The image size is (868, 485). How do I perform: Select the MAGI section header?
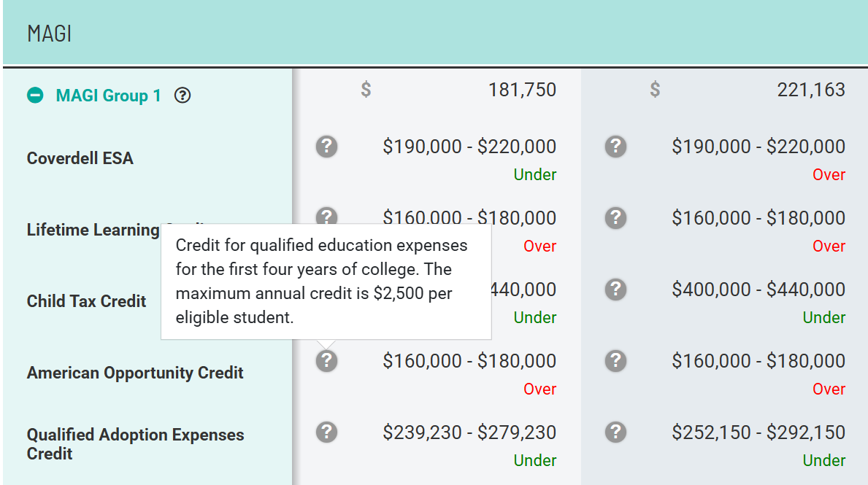pyautogui.click(x=50, y=34)
